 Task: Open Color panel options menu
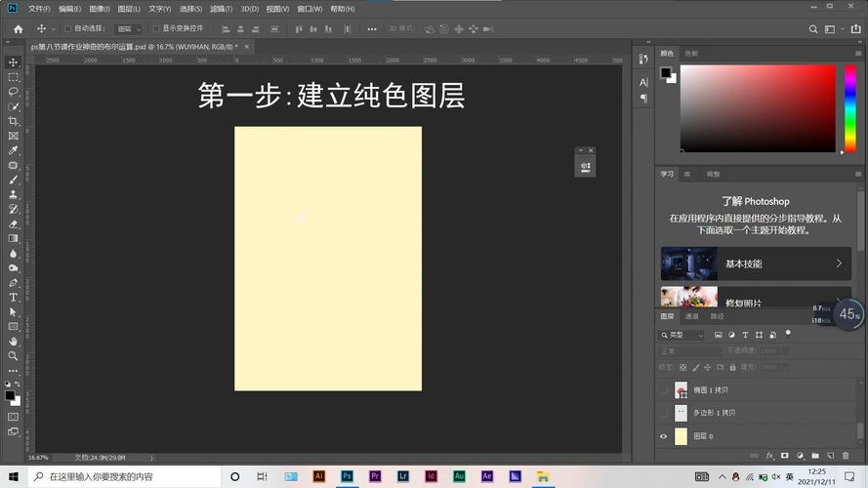[858, 53]
